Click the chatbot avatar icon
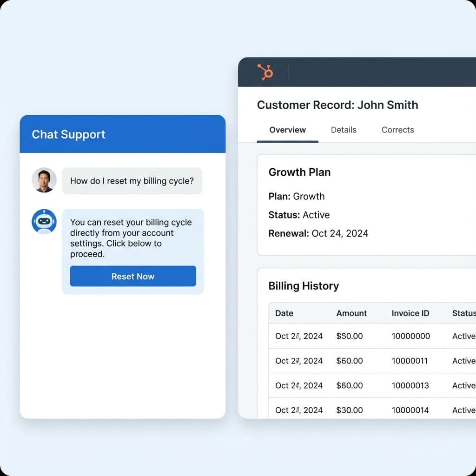 (x=44, y=222)
